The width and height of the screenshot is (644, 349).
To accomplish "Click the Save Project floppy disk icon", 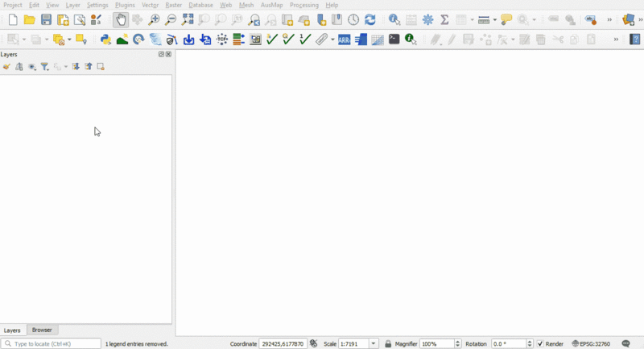I will point(46,20).
